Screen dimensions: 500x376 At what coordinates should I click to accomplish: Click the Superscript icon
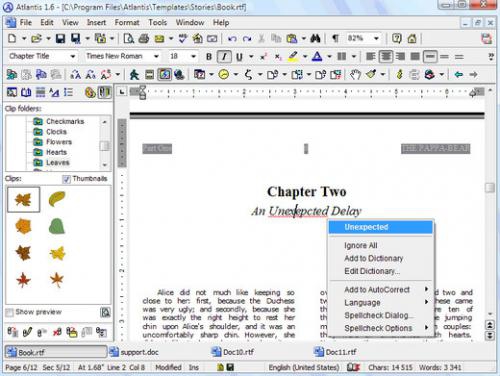(x=263, y=57)
